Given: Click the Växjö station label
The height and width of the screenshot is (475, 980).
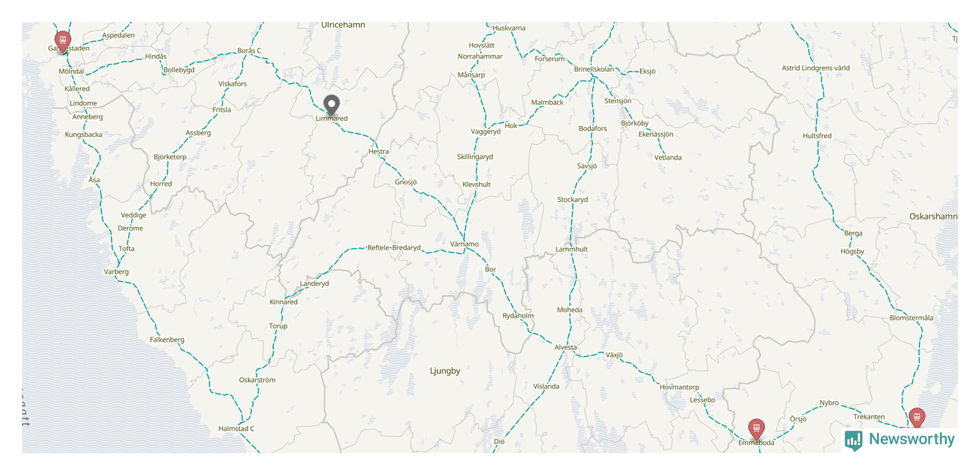Looking at the screenshot, I should (614, 355).
